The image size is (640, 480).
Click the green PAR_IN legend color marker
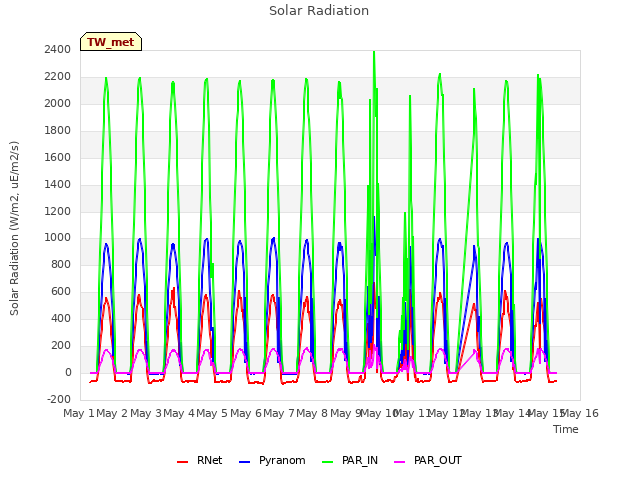327,462
